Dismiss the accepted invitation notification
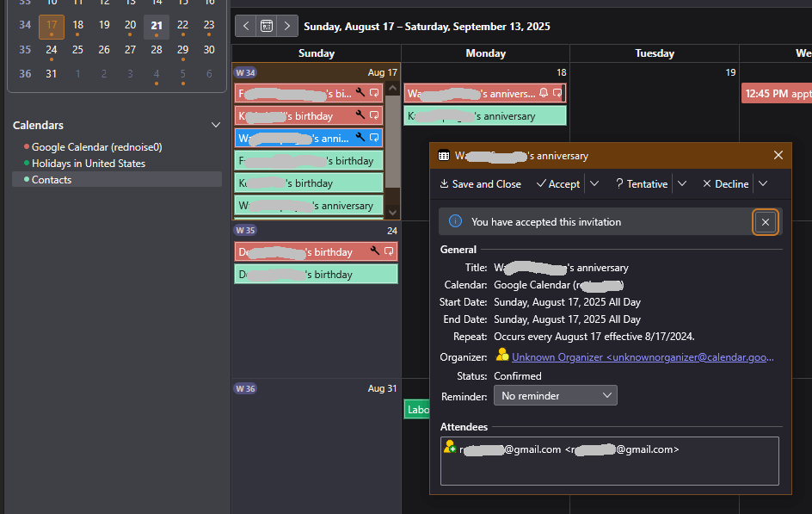This screenshot has height=514, width=812. [765, 222]
